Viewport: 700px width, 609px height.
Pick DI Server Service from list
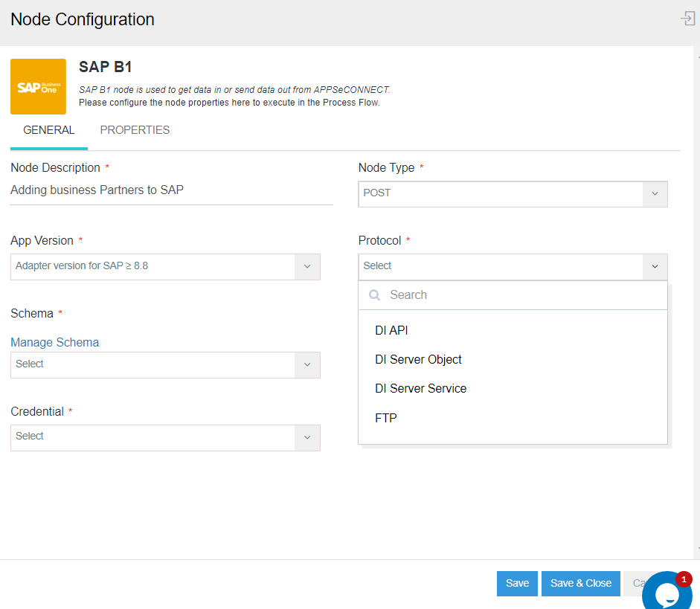[x=420, y=388]
